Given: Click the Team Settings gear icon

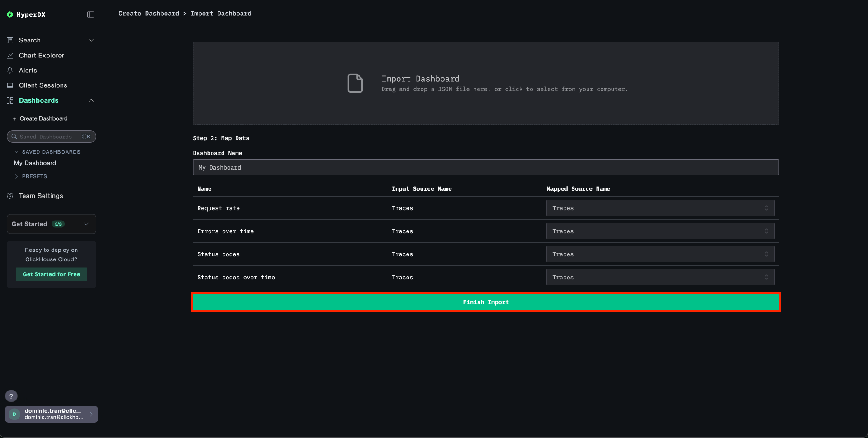Looking at the screenshot, I should [x=10, y=196].
